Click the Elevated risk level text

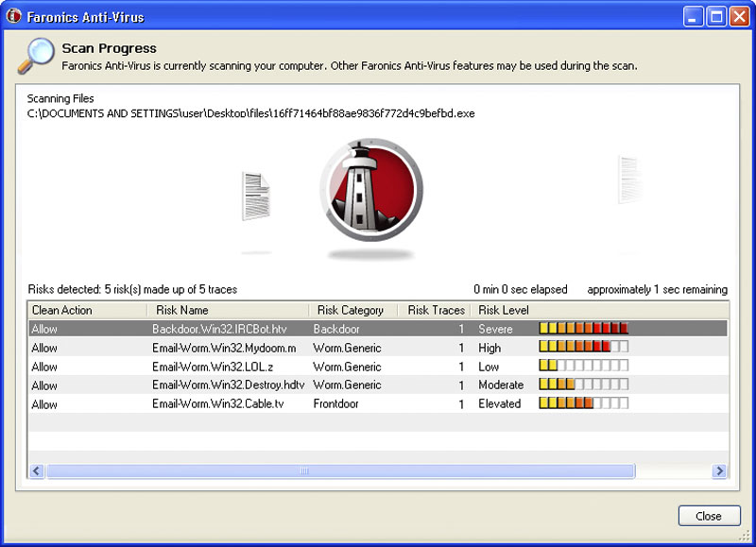click(500, 403)
